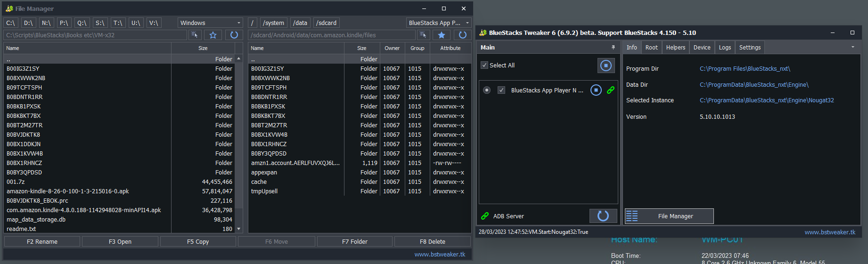
Task: Restart ADB Server with the refresh icon
Action: (x=603, y=216)
